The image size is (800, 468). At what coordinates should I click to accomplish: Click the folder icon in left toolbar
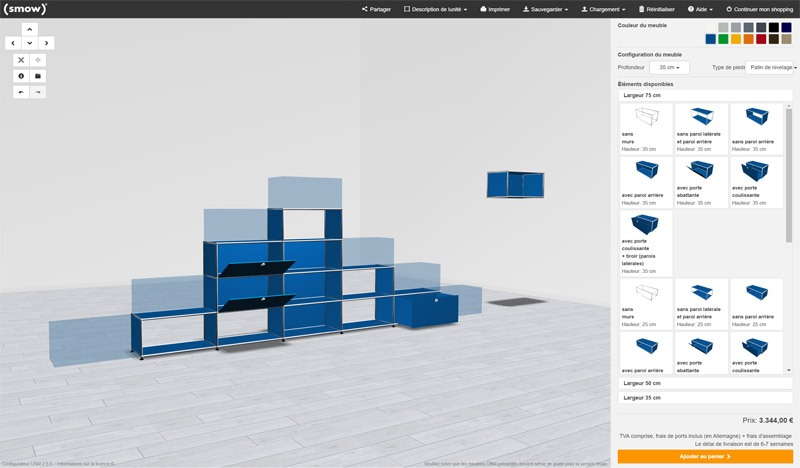click(38, 76)
